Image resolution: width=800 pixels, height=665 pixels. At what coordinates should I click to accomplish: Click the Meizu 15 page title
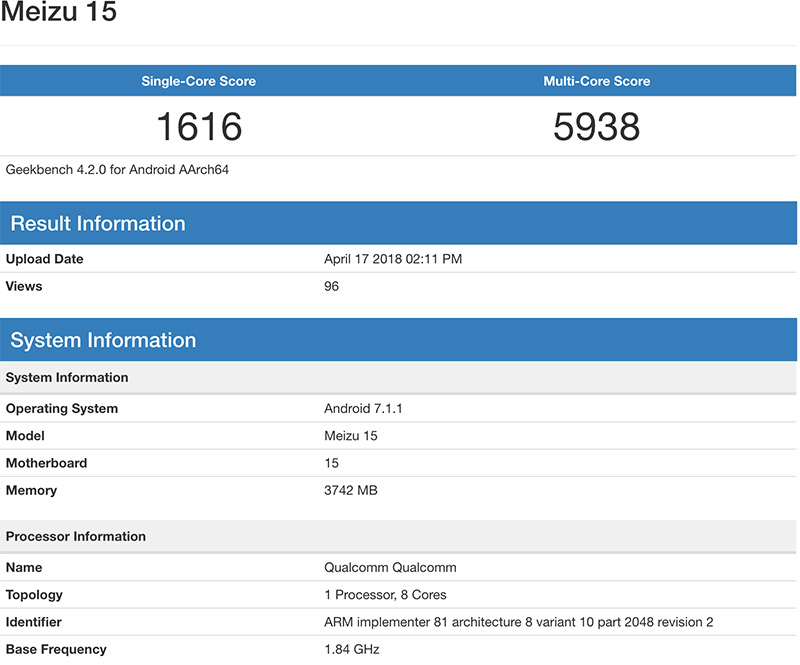pos(59,11)
